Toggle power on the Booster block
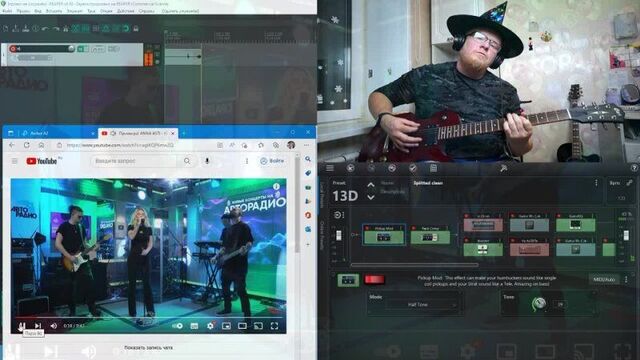This screenshot has width=640, height=360. (x=467, y=241)
